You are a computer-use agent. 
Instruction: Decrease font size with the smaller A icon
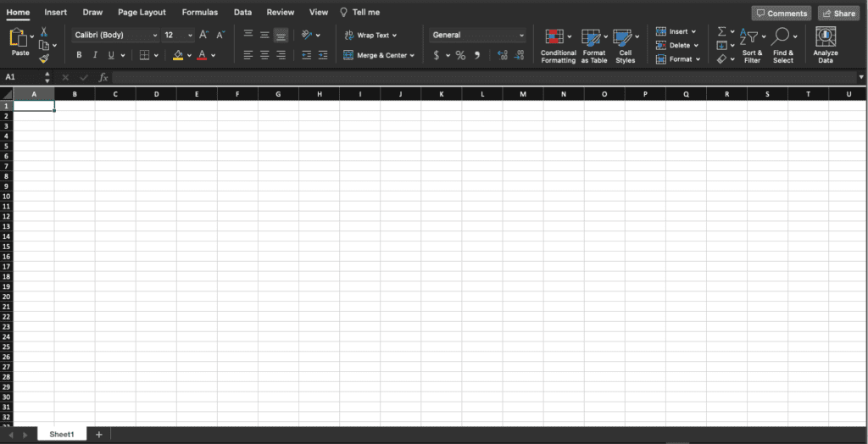click(x=220, y=35)
